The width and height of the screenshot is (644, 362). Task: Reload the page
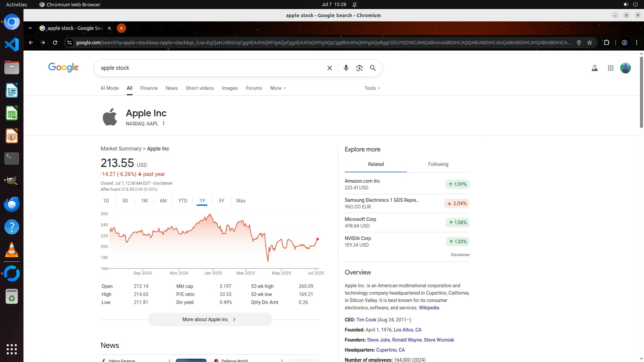tap(55, 43)
